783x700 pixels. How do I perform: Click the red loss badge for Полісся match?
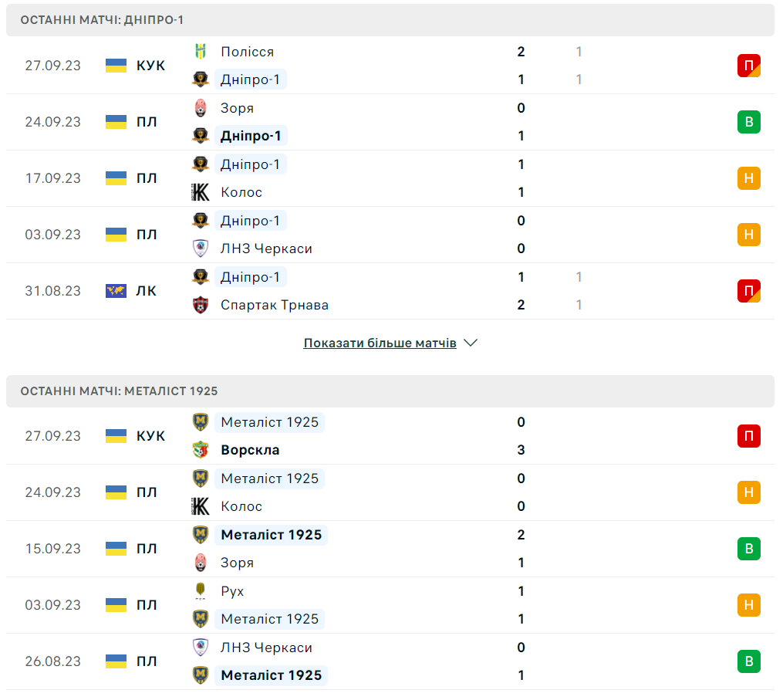click(748, 66)
